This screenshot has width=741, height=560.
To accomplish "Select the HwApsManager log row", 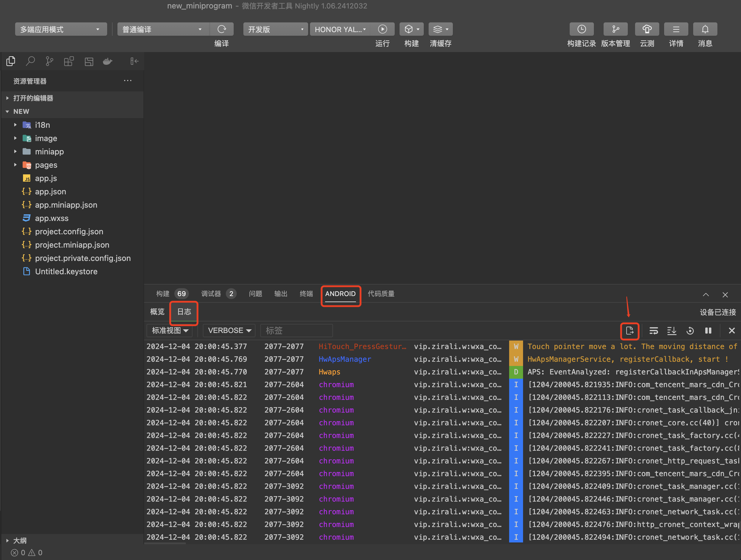I will click(442, 359).
